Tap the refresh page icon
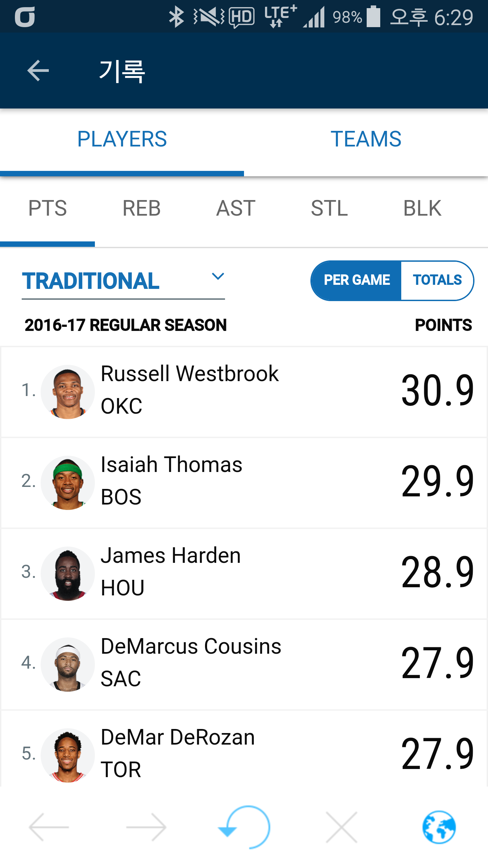The width and height of the screenshot is (488, 868). pyautogui.click(x=245, y=827)
